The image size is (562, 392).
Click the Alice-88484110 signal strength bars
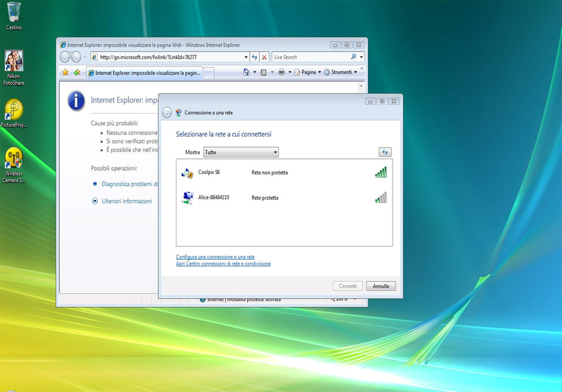381,198
